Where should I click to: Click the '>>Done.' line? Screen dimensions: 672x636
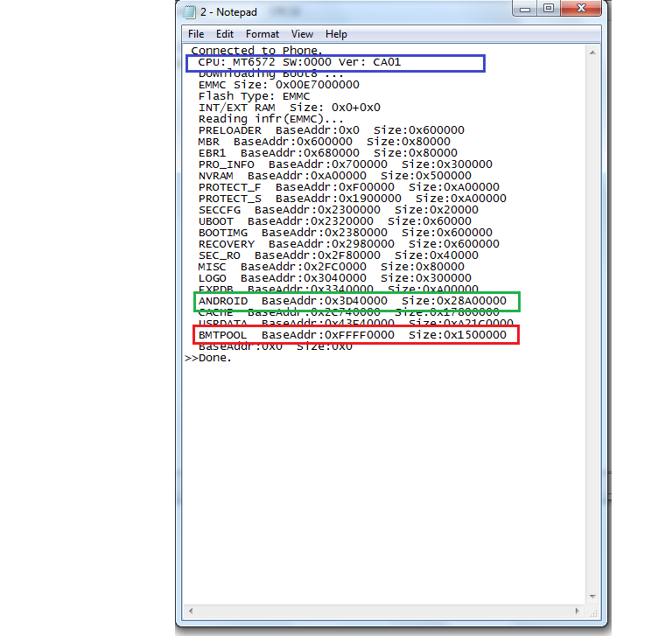tap(208, 358)
